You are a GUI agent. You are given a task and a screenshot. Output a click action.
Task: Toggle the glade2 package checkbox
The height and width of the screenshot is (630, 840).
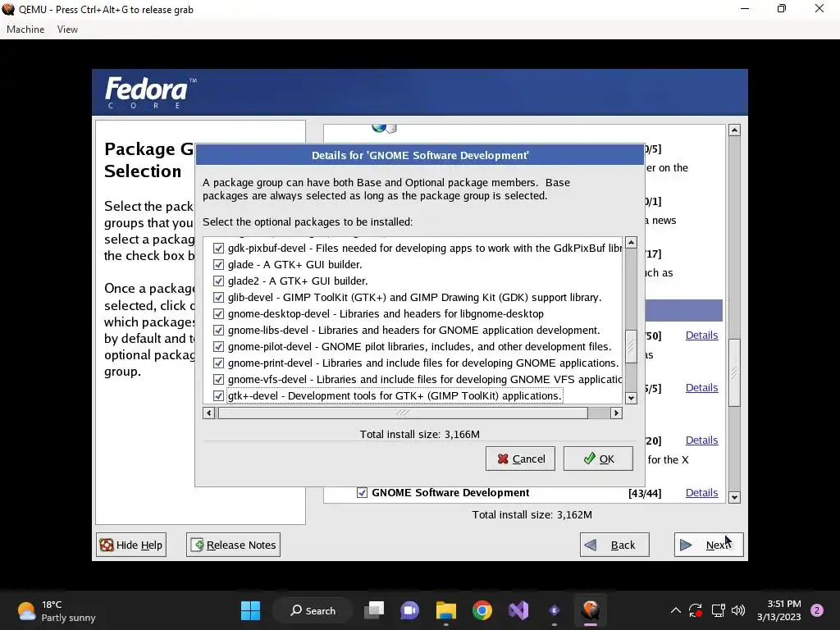point(218,281)
